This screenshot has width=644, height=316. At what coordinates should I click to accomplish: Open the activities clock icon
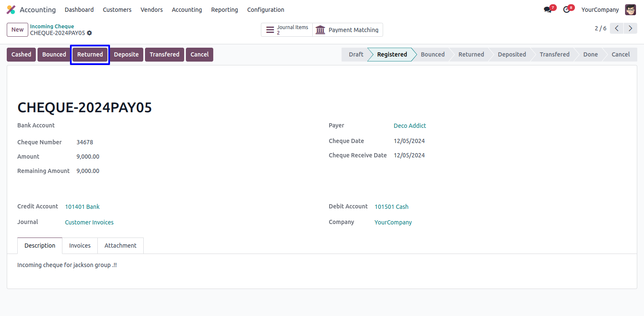point(566,10)
